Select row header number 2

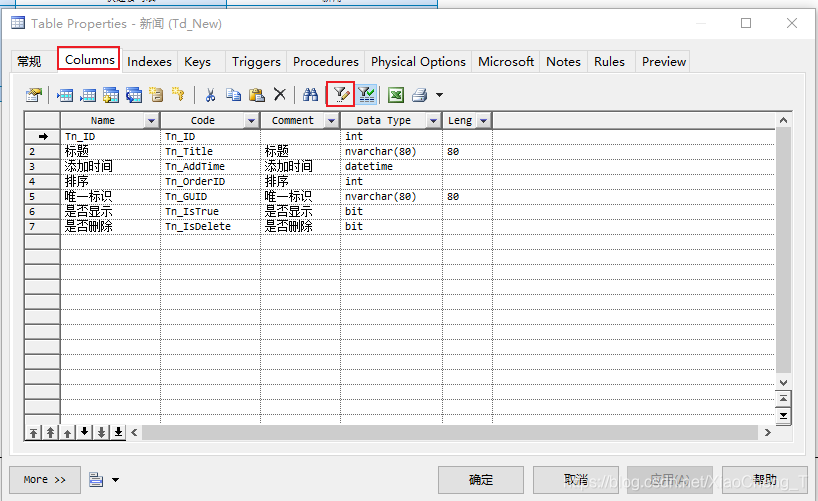(42, 151)
